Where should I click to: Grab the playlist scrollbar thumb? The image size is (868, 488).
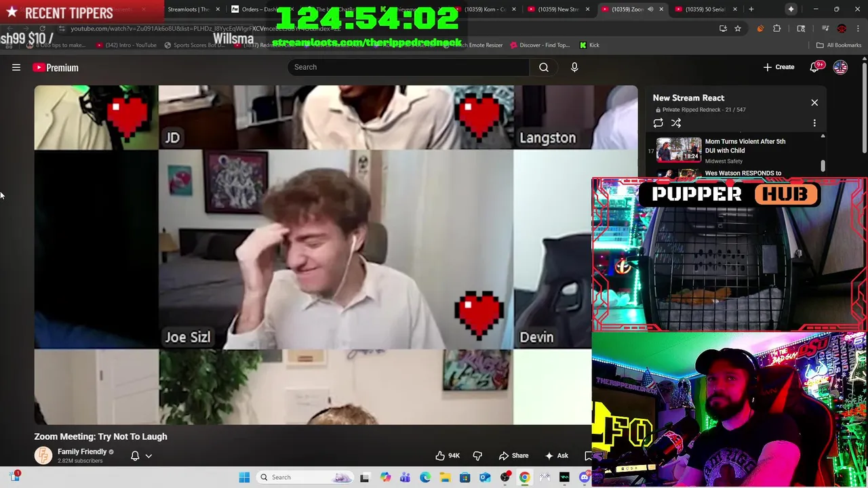pyautogui.click(x=823, y=165)
